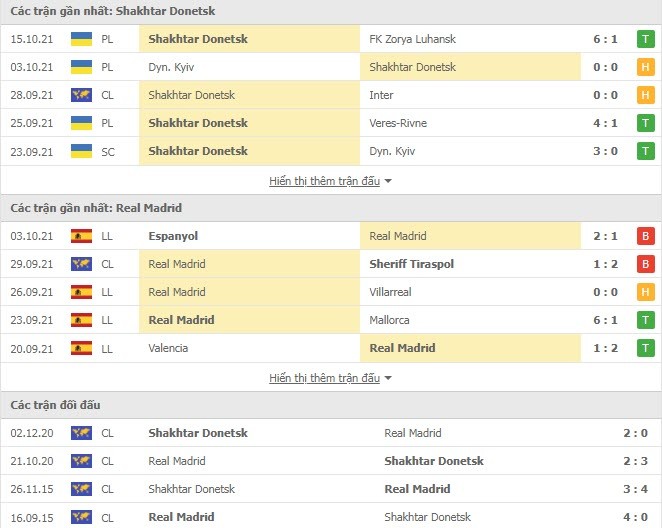Click the 2:3 score on 21.10.20 match

pos(635,461)
